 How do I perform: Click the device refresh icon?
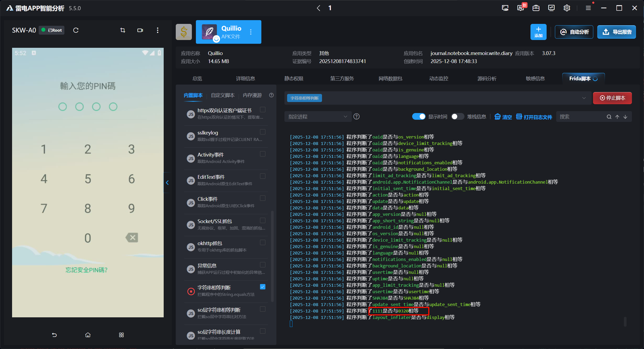[76, 30]
